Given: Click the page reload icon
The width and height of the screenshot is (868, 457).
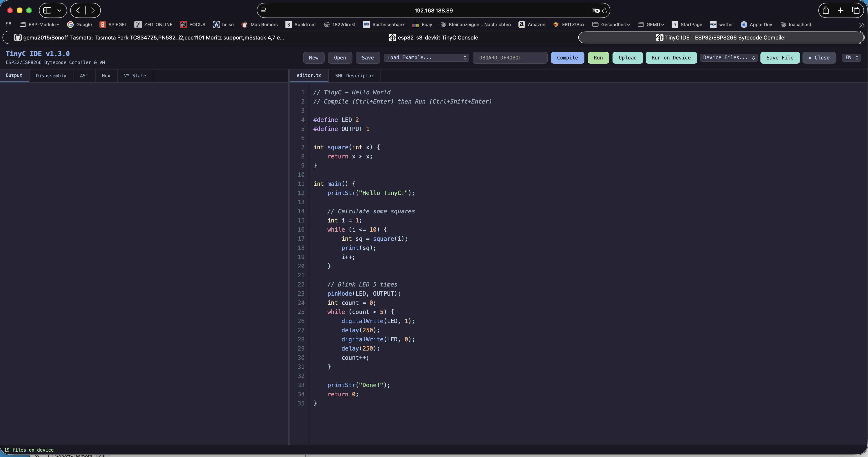Looking at the screenshot, I should pos(605,10).
